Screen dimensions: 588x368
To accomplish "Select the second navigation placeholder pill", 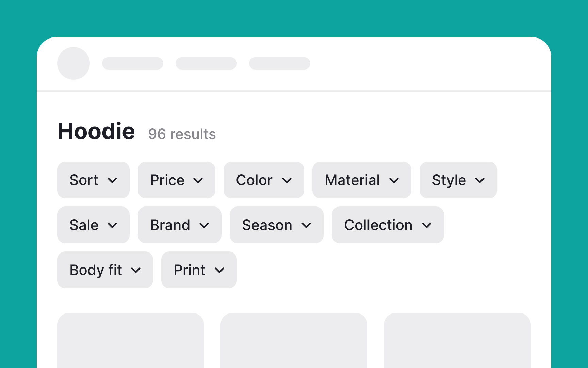I will (206, 63).
